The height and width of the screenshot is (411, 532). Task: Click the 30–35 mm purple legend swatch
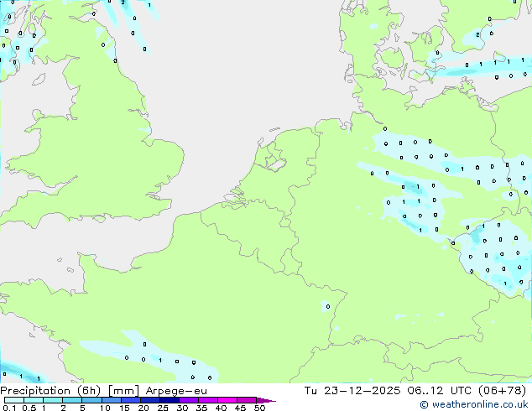pyautogui.click(x=188, y=400)
